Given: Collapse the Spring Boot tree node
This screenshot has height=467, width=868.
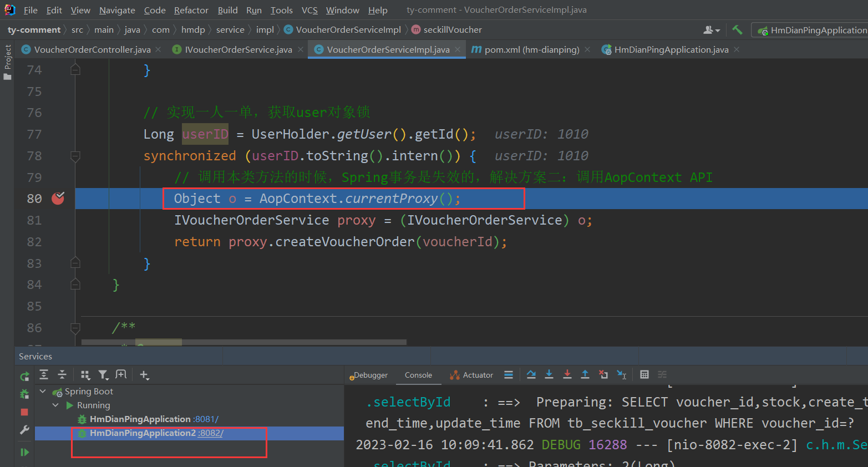Looking at the screenshot, I should point(43,392).
